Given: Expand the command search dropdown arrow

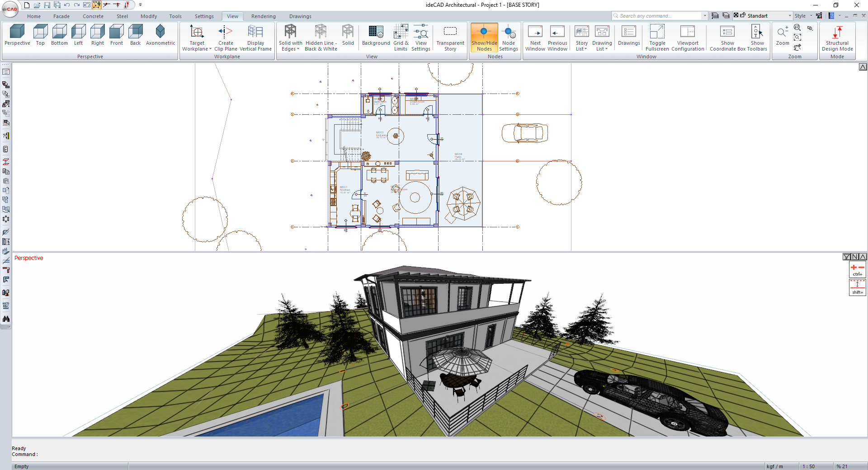Looking at the screenshot, I should point(705,15).
